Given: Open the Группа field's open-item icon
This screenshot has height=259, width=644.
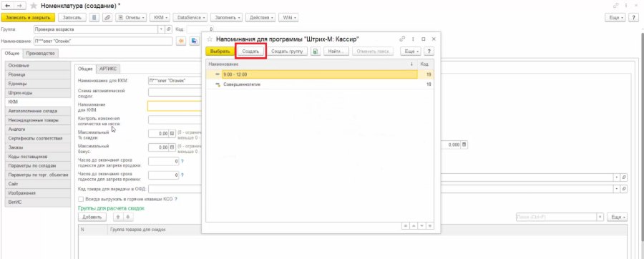Looking at the screenshot, I should coord(168,29).
